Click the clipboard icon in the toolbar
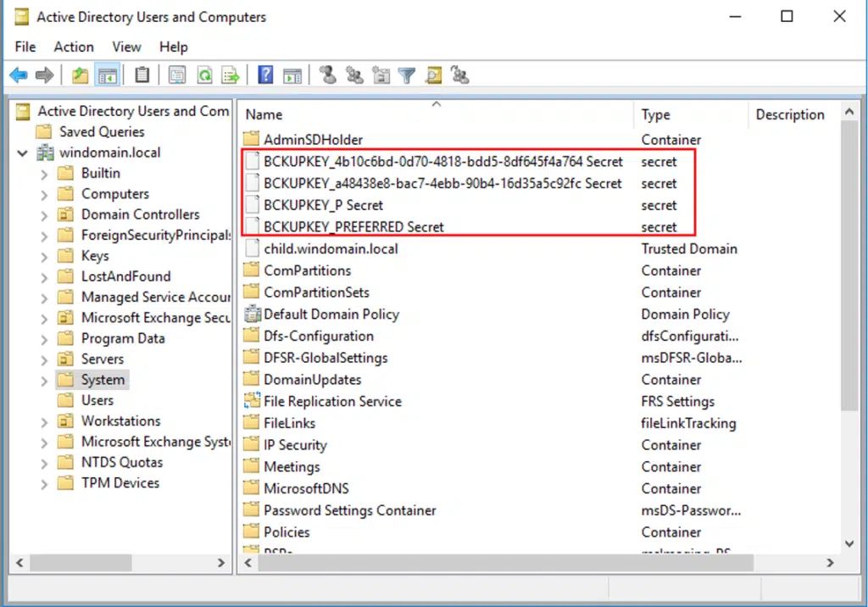 pyautogui.click(x=142, y=75)
